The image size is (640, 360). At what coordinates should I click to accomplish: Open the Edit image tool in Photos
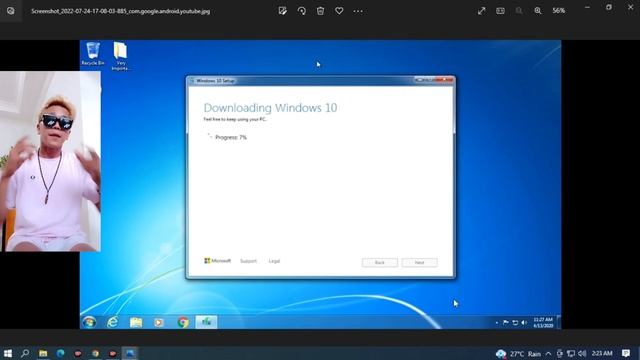[x=282, y=11]
